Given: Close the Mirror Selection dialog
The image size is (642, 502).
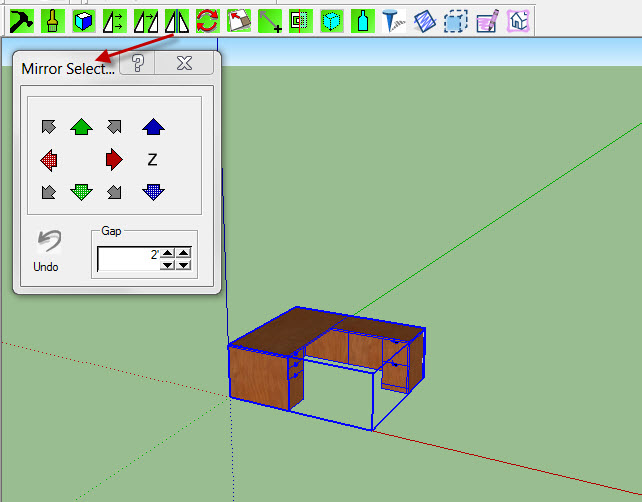Looking at the screenshot, I should [x=184, y=63].
